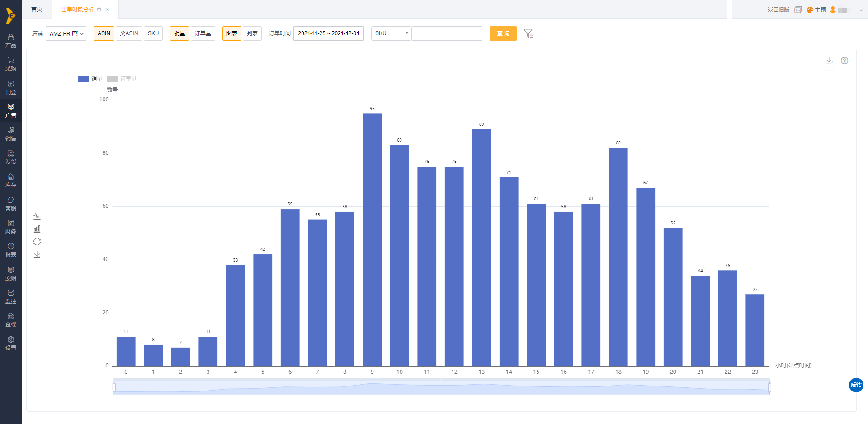
Task: Select the 出单时段分析 tab
Action: pyautogui.click(x=78, y=10)
